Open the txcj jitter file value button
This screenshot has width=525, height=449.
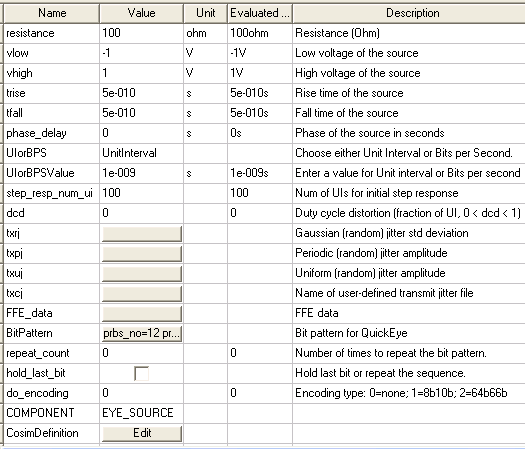pos(142,293)
